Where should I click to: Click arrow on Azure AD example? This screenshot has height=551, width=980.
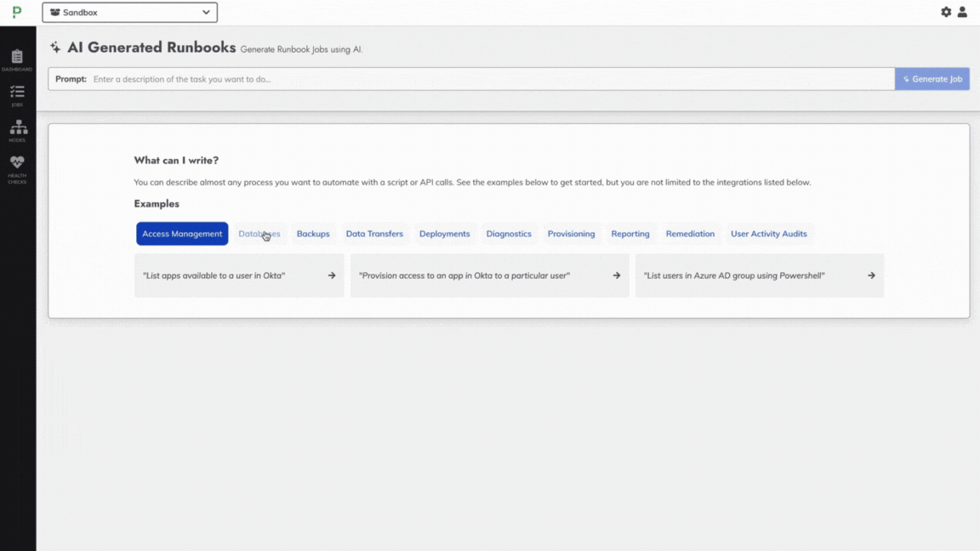[x=871, y=275]
